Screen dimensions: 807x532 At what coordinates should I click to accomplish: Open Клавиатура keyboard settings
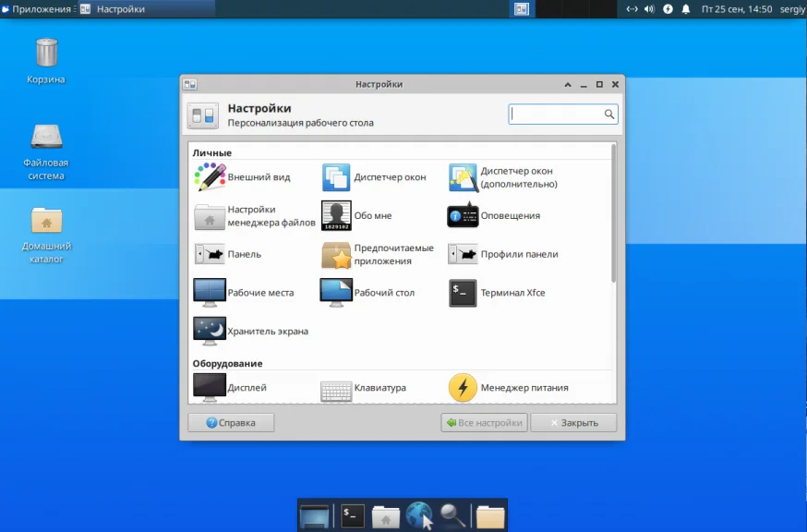[363, 388]
